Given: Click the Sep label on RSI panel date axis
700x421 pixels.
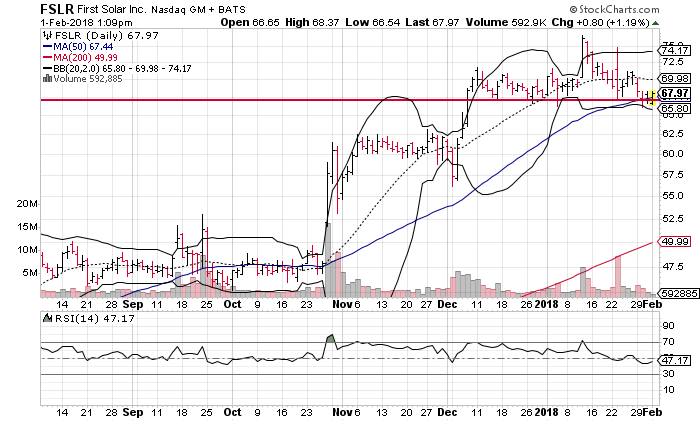Looking at the screenshot, I should [x=133, y=413].
